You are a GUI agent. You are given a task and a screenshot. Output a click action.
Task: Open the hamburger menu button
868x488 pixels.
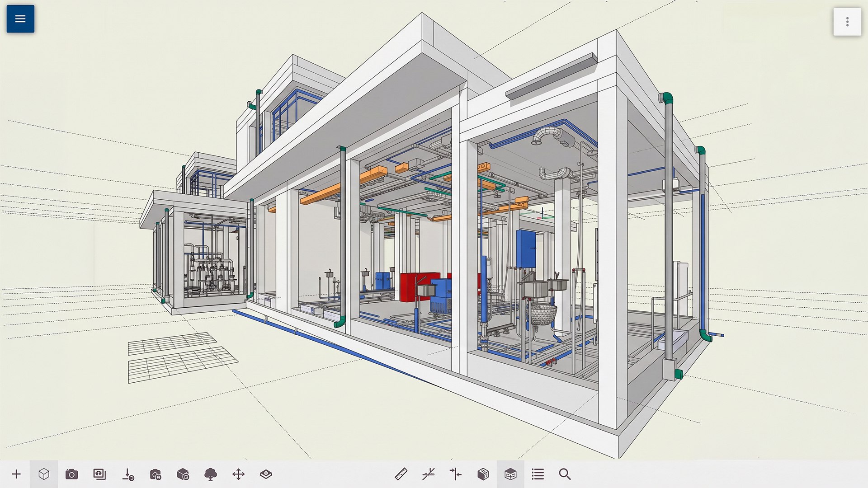[x=20, y=19]
